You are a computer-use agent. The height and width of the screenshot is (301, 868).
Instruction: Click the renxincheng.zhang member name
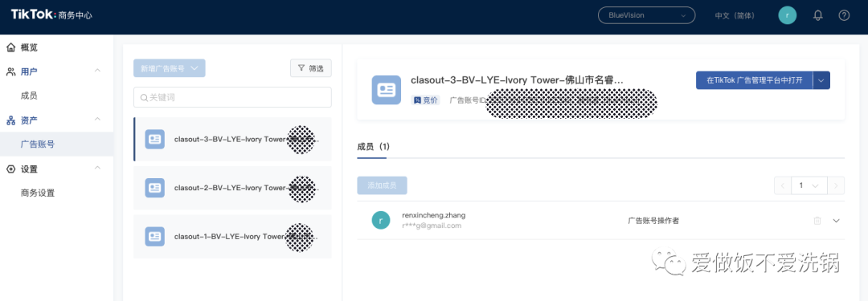click(434, 215)
